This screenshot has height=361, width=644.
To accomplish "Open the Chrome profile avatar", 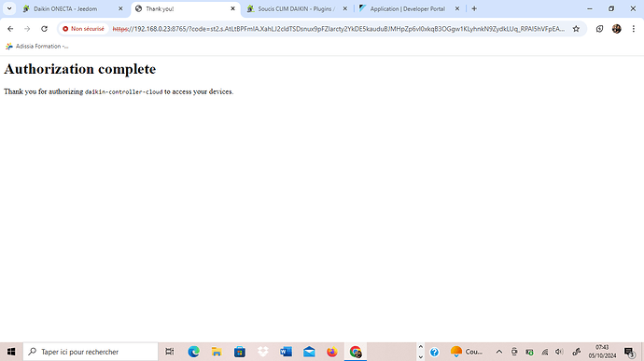I will (617, 29).
